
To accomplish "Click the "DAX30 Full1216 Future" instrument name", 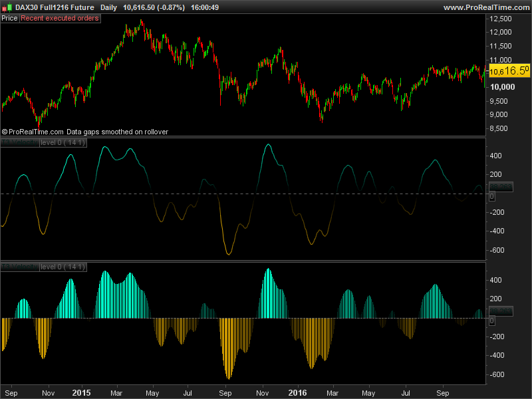I will tap(55, 7).
